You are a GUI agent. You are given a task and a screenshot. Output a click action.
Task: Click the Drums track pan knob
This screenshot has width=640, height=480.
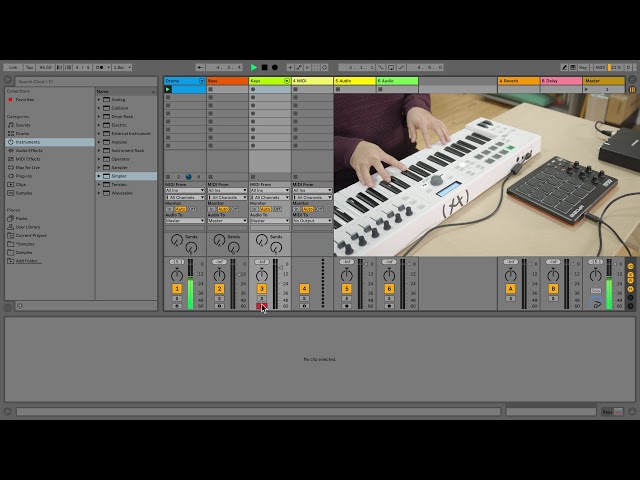pos(177,275)
